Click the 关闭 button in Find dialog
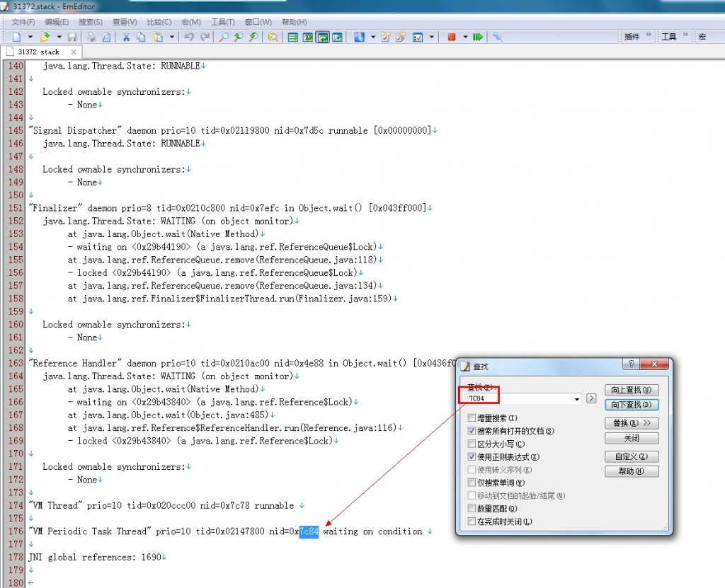The width and height of the screenshot is (725, 588). click(632, 438)
